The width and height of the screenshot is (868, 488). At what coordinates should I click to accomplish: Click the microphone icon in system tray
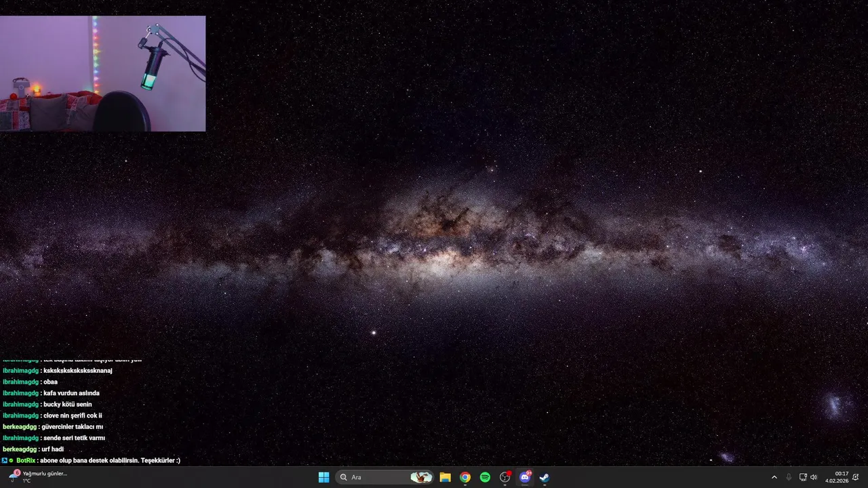coord(789,477)
